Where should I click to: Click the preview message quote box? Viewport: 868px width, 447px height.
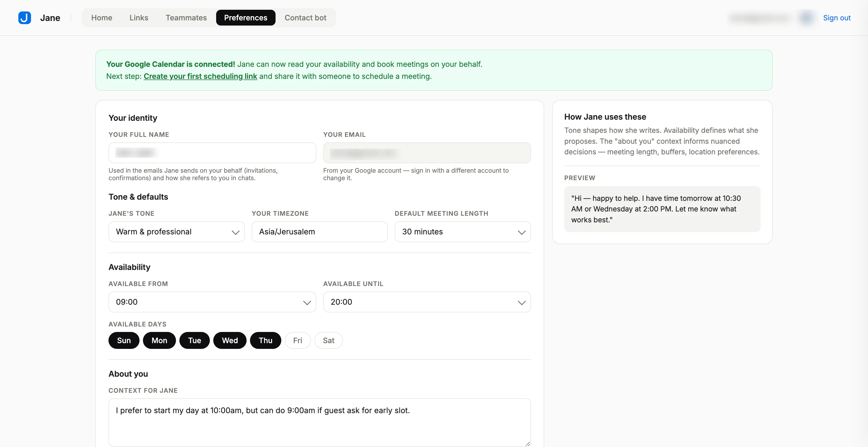click(x=662, y=209)
